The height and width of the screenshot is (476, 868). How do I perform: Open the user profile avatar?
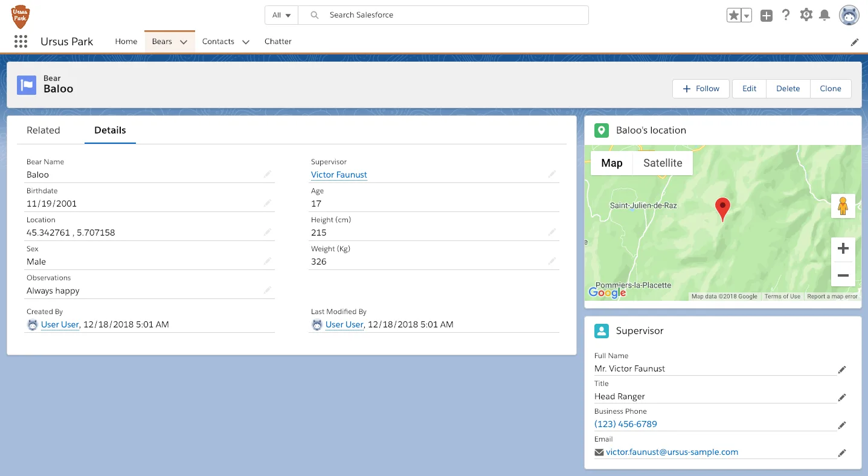tap(849, 16)
